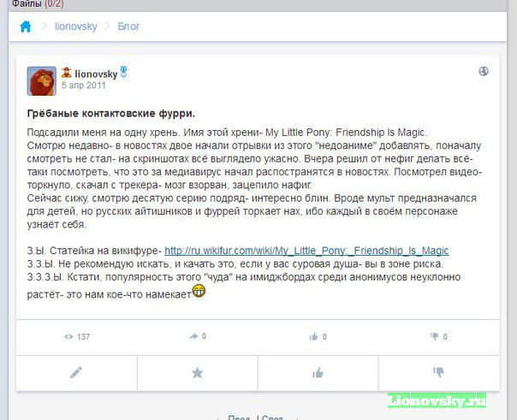Dislike the post with the thumbs-down button

[x=439, y=373]
